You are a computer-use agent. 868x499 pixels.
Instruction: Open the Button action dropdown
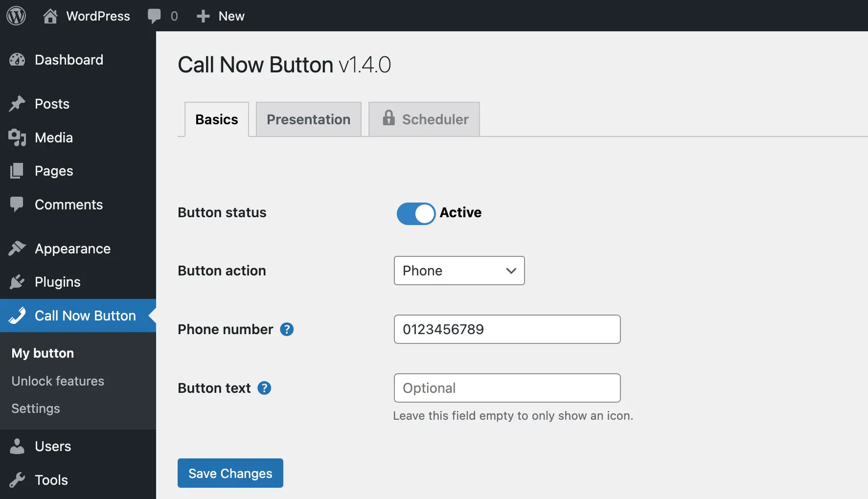pyautogui.click(x=459, y=271)
